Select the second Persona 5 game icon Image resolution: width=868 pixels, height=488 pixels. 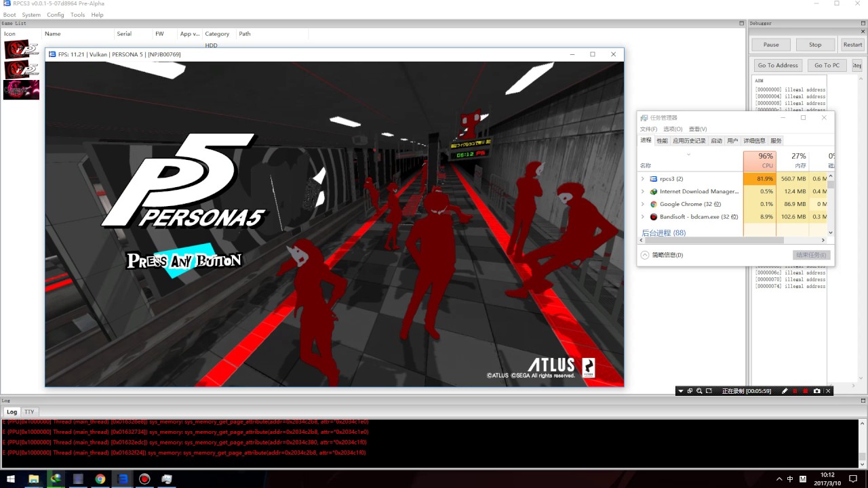22,69
